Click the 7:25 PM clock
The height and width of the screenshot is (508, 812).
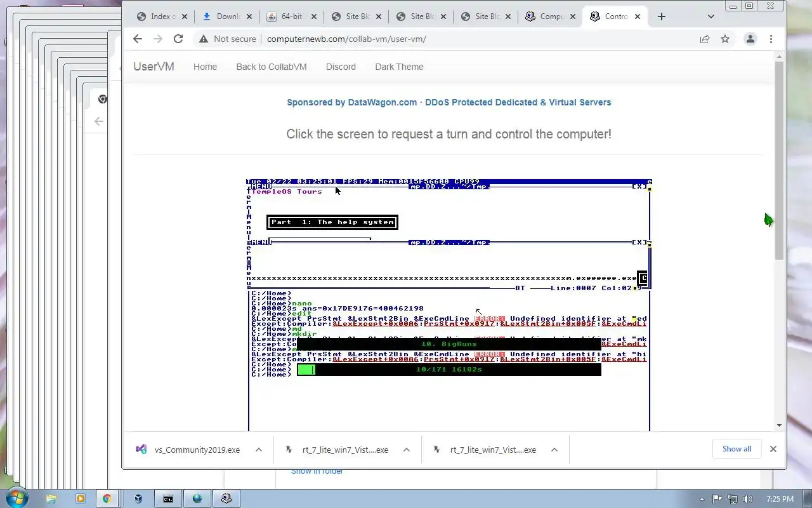780,499
